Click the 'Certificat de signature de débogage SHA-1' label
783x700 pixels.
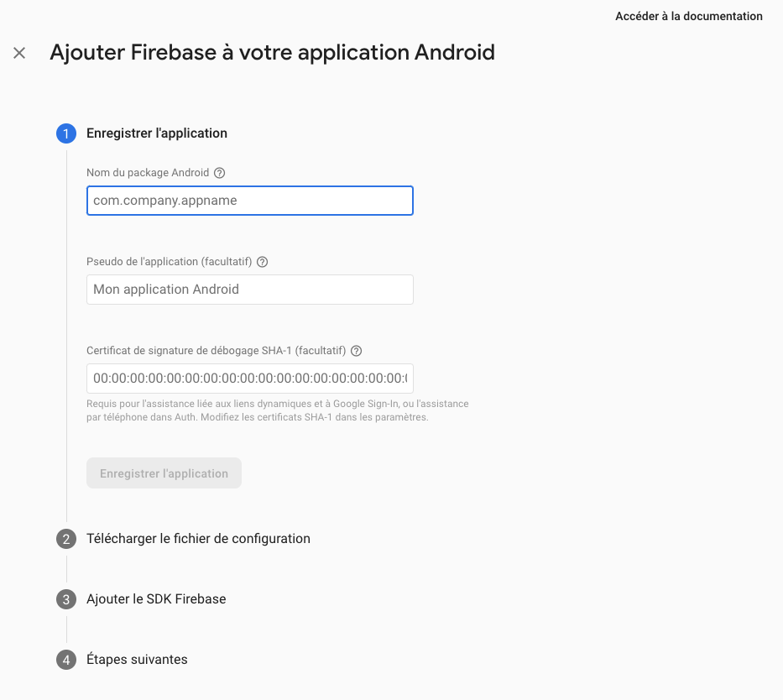(x=216, y=351)
